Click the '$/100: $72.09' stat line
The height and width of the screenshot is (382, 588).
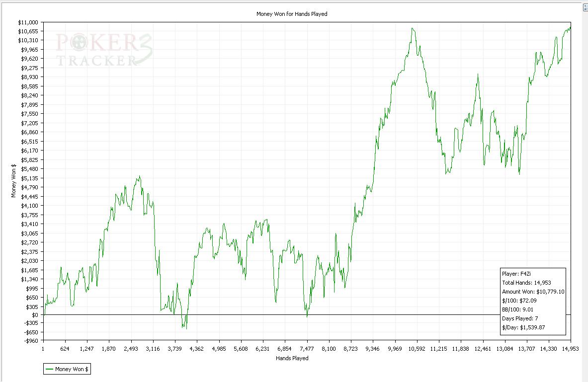tap(519, 301)
